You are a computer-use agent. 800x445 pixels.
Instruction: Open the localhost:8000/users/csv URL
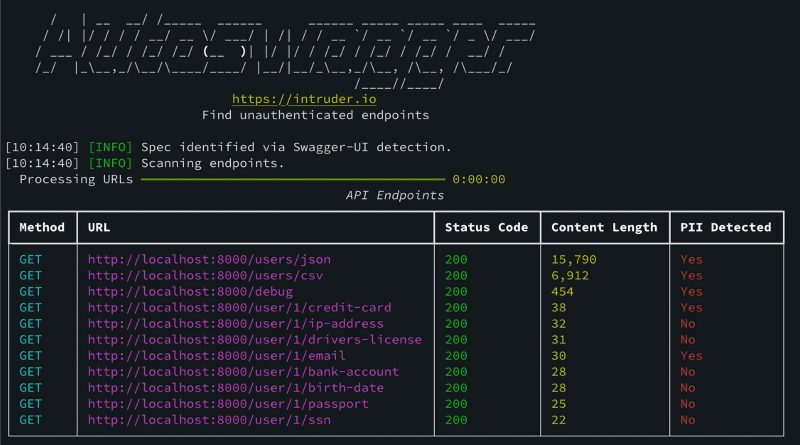point(205,275)
